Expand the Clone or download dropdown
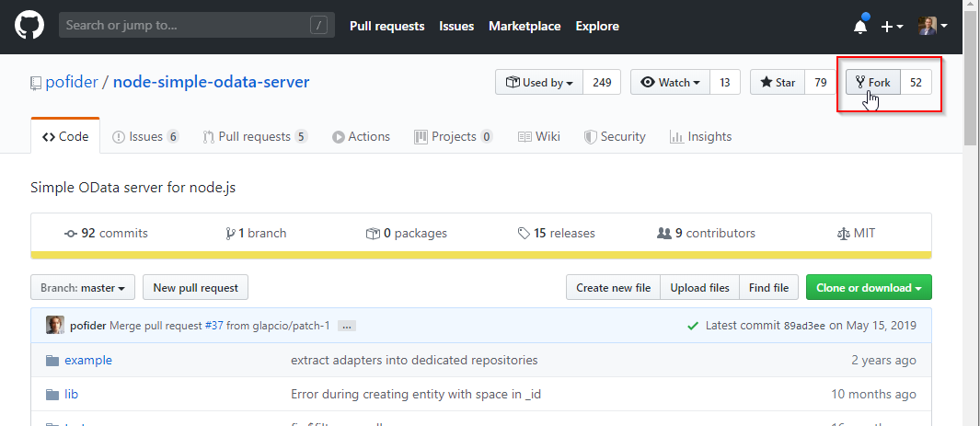The height and width of the screenshot is (426, 980). click(x=869, y=288)
